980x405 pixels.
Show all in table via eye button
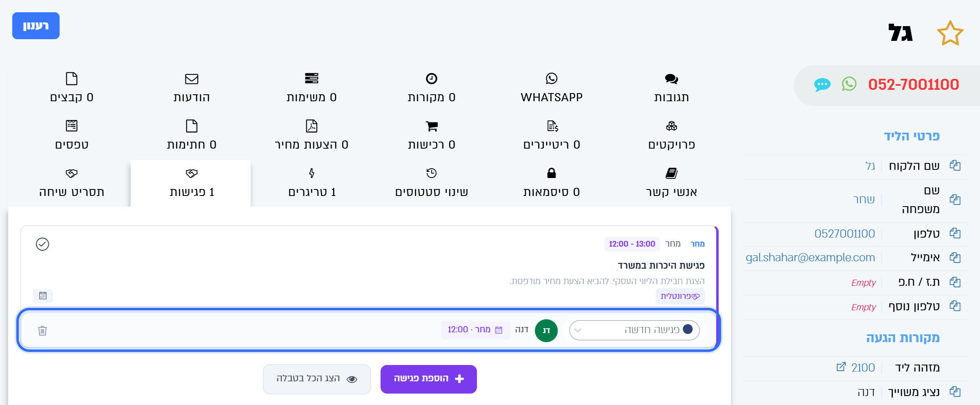click(x=316, y=379)
